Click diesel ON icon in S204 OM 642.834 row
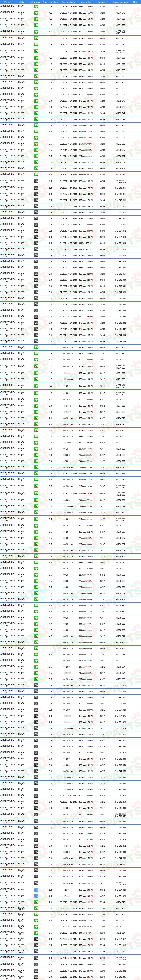The image size is (141, 980). 36,335
